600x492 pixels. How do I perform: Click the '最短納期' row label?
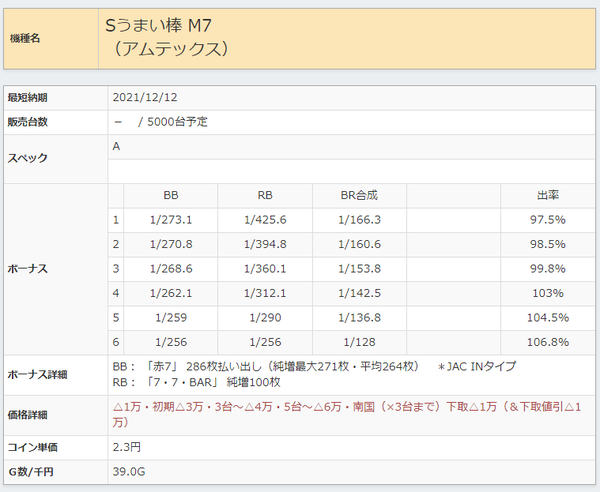pyautogui.click(x=28, y=98)
